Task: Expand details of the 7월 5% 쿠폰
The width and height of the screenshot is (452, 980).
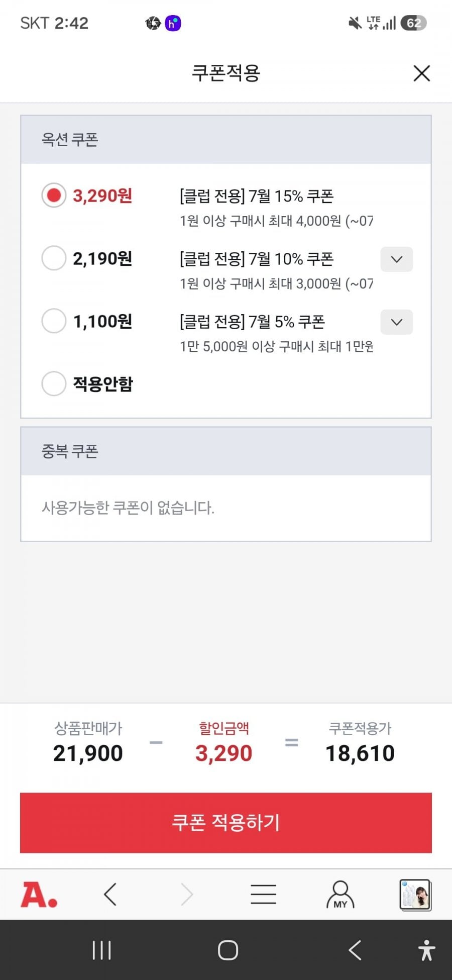Action: pyautogui.click(x=397, y=322)
